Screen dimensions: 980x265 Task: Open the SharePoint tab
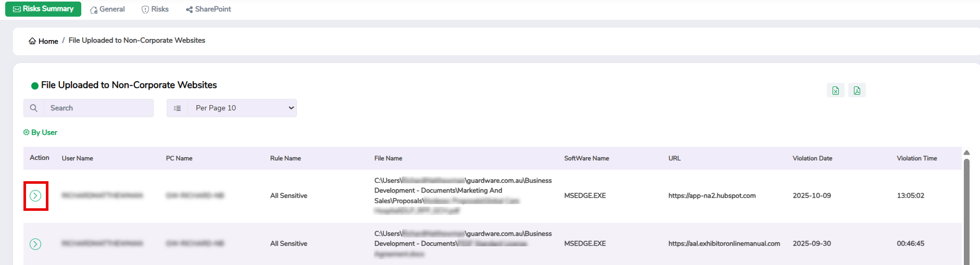208,9
